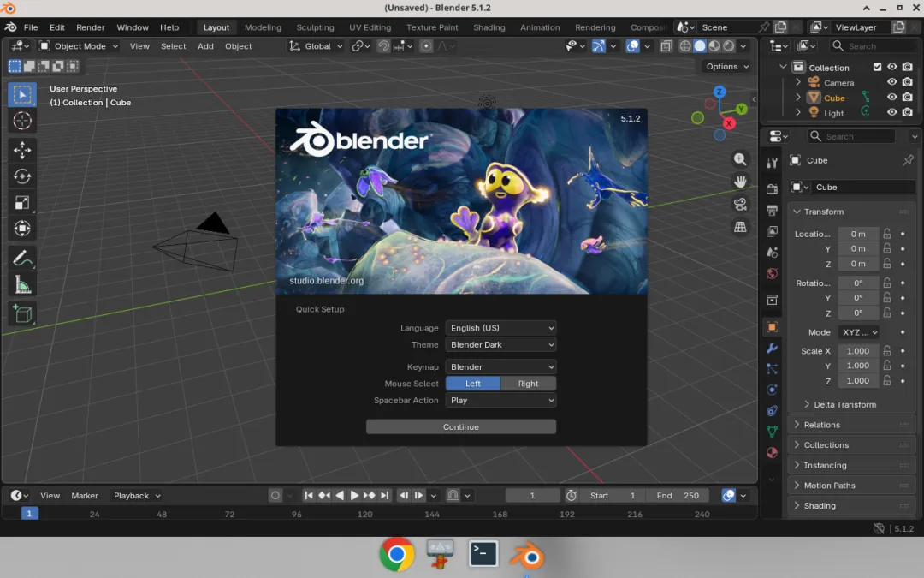This screenshot has width=924, height=578.
Task: Toggle Light visibility eye icon
Action: tap(892, 112)
